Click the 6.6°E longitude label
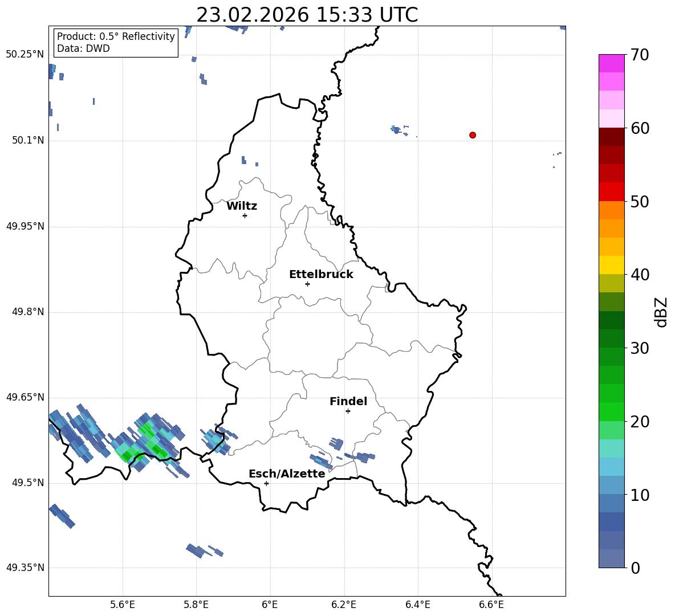The width and height of the screenshot is (675, 616). point(491,605)
